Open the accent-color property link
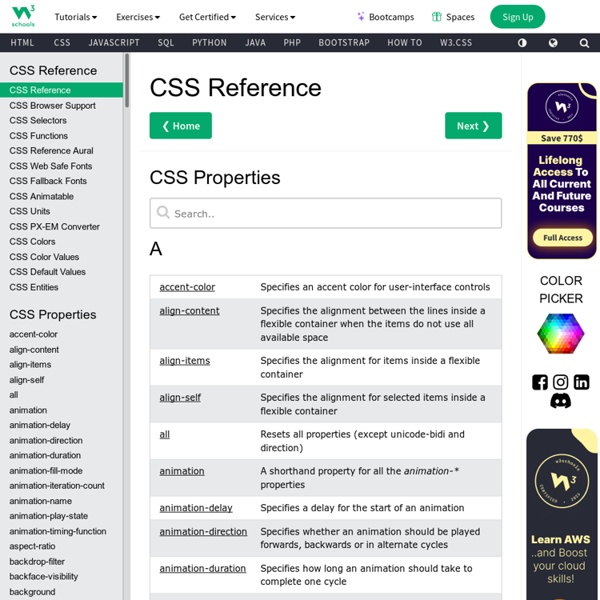 tap(187, 287)
